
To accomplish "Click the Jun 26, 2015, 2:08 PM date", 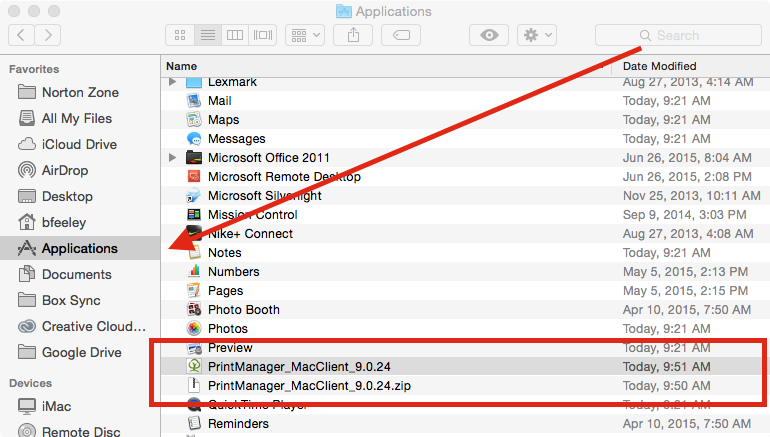I will click(687, 177).
